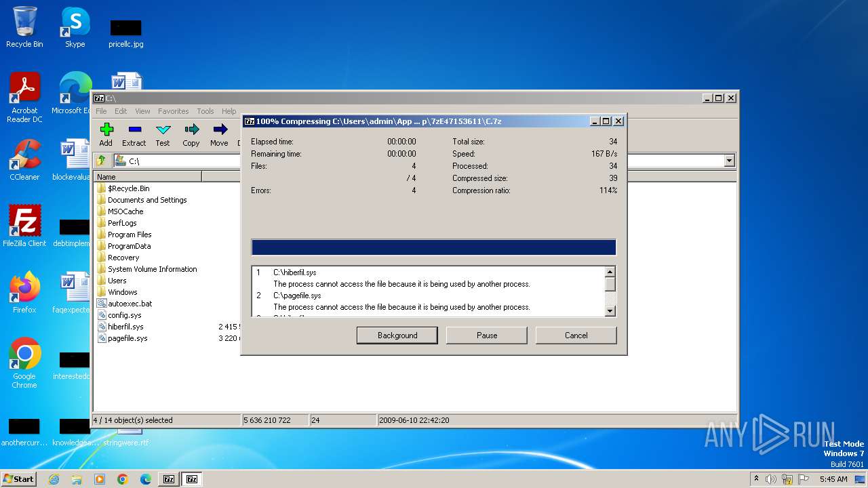Click the Start button
The height and width of the screenshot is (488, 868).
(19, 479)
